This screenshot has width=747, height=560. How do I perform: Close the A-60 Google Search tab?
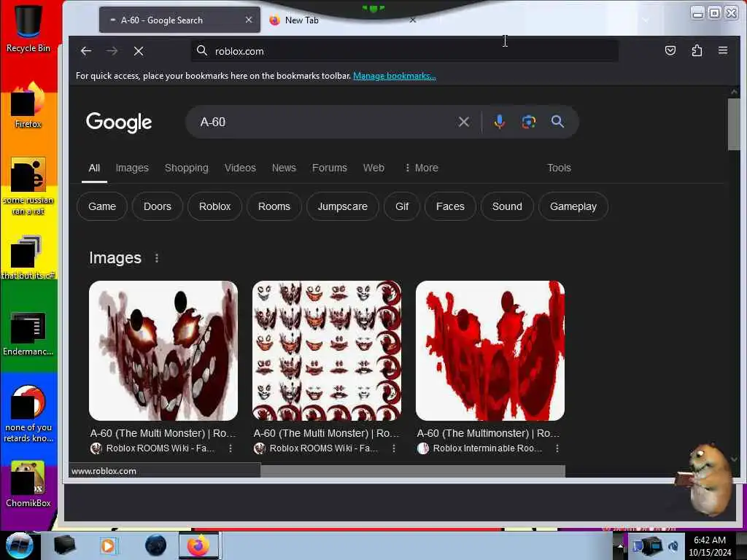point(248,20)
